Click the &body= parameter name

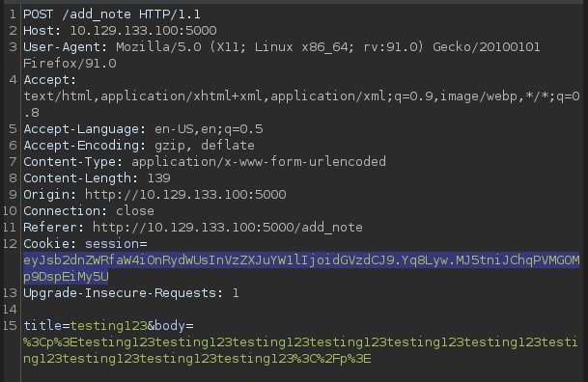171,326
